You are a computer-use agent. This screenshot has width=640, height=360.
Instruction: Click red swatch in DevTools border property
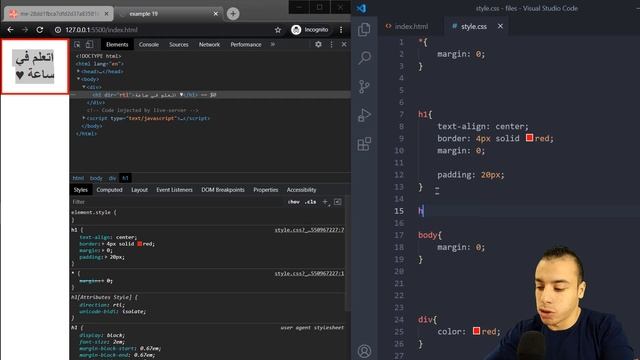coord(140,244)
